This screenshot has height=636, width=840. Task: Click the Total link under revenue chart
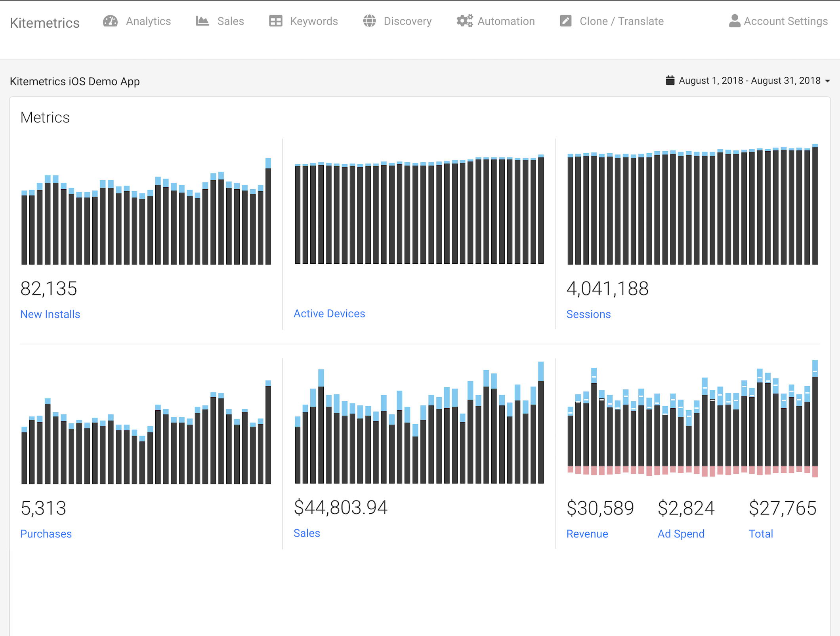click(761, 534)
